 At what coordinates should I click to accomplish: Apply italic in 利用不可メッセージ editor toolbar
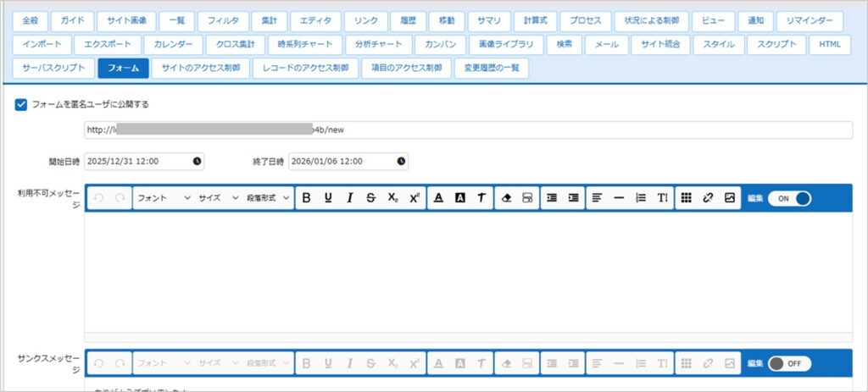coord(349,197)
